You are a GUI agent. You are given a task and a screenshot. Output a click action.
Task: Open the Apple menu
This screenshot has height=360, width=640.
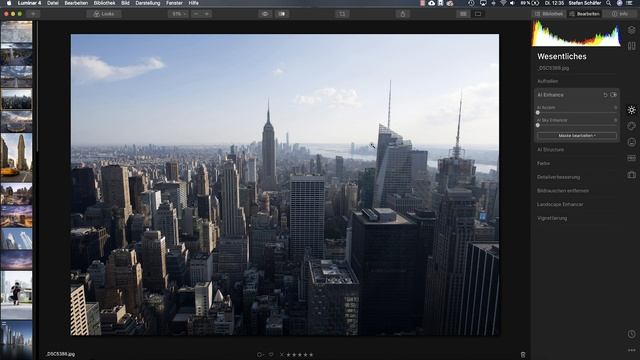(8, 3)
